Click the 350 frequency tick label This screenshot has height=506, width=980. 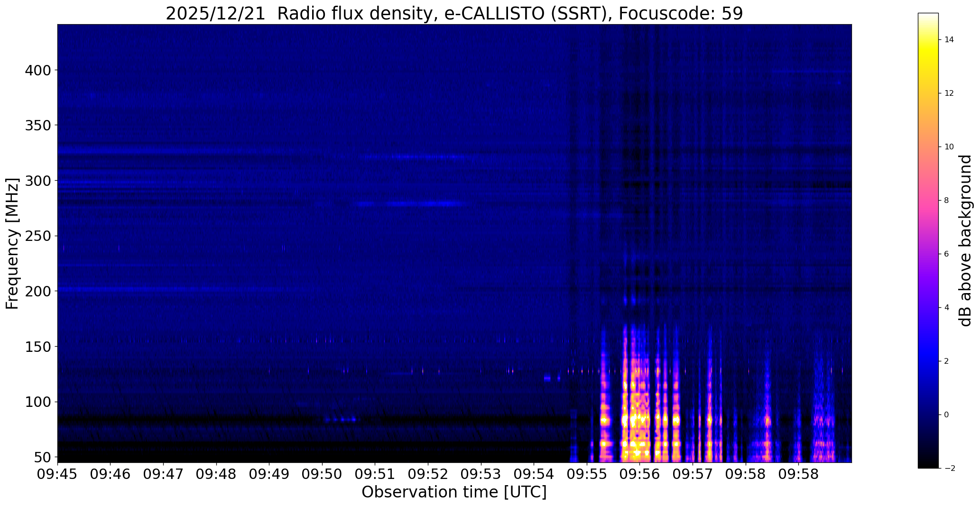(x=38, y=125)
